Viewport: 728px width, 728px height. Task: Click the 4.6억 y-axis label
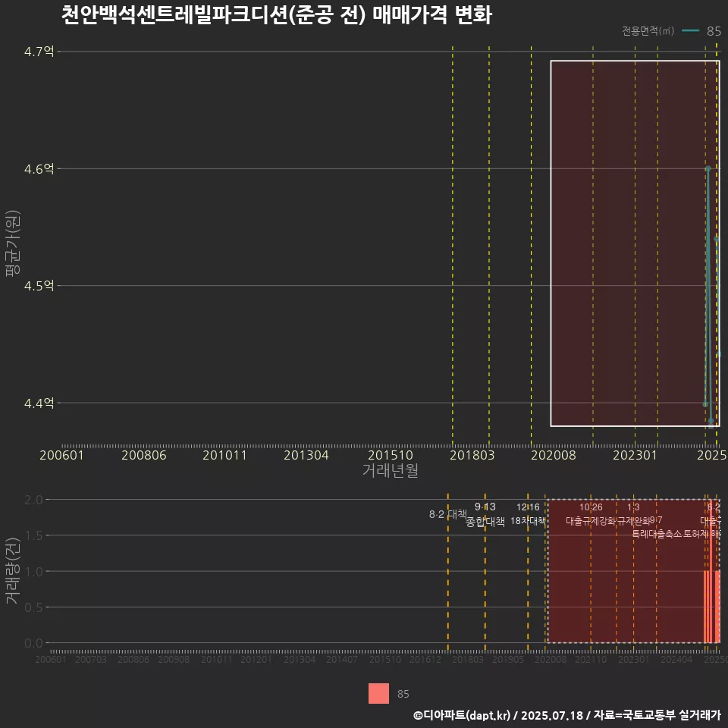pos(39,168)
